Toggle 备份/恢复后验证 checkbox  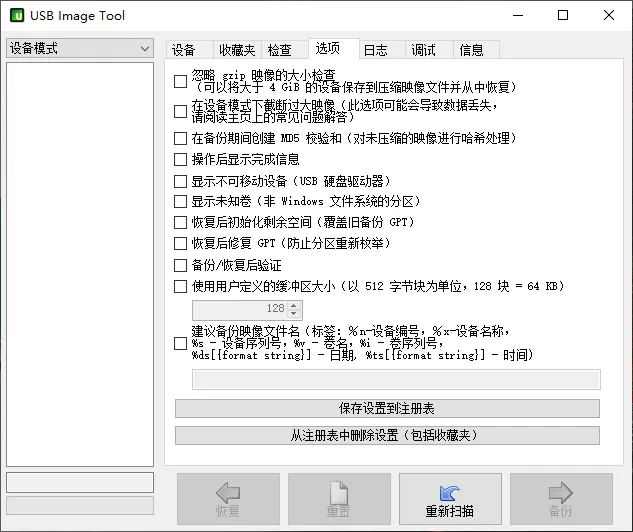coord(180,265)
